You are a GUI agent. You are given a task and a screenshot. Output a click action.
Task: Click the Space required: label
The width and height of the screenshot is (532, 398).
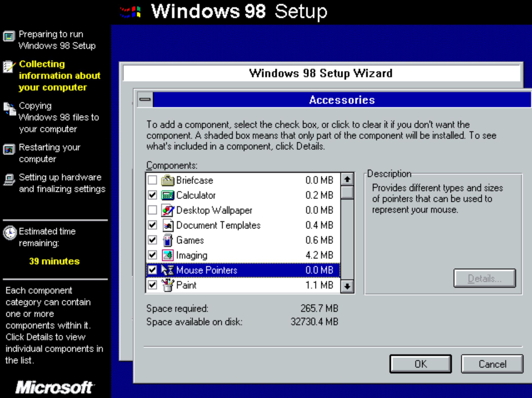pyautogui.click(x=177, y=308)
